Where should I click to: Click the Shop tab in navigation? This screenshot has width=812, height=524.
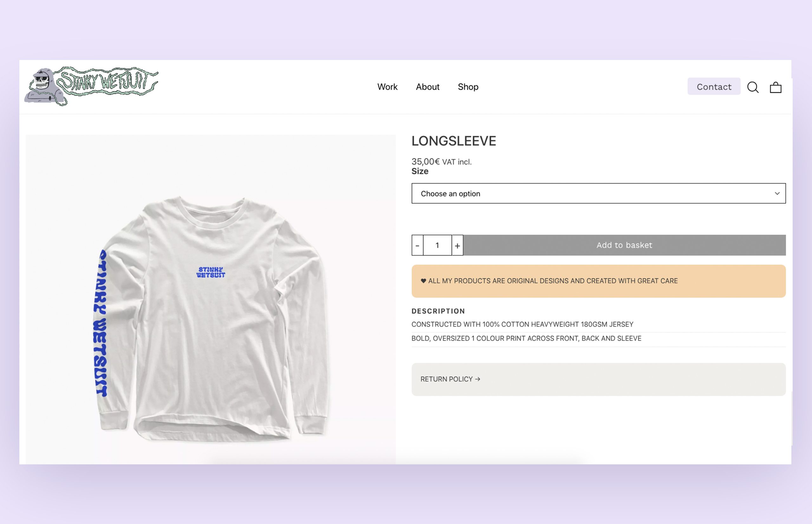coord(468,87)
